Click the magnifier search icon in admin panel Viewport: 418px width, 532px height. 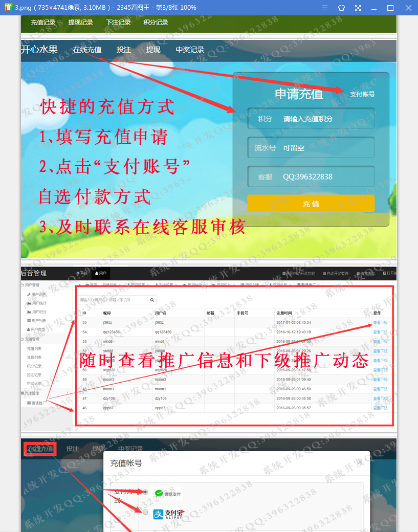[x=152, y=300]
